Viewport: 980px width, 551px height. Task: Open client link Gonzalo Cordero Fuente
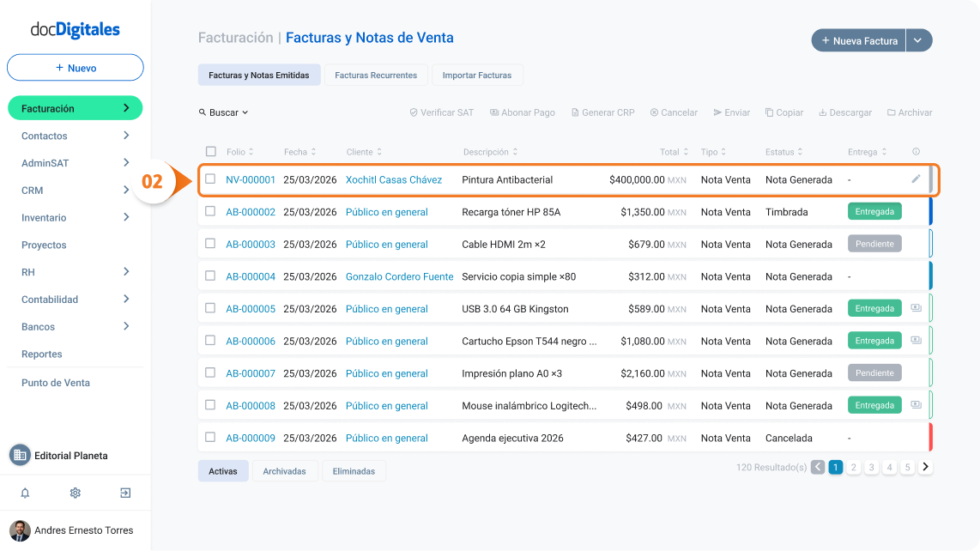click(x=399, y=276)
